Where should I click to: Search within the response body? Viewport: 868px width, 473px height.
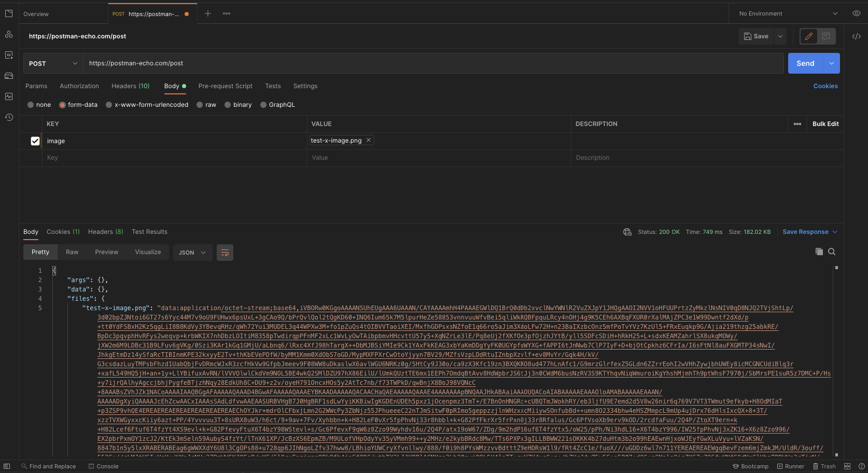coord(832,252)
